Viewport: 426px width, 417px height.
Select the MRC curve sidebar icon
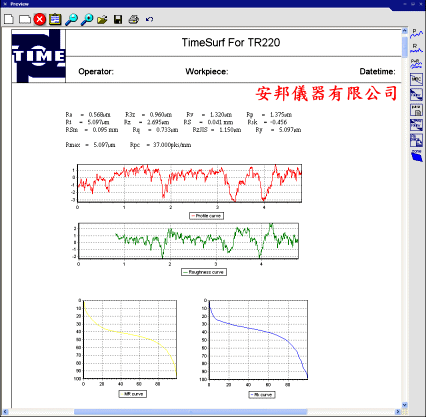(416, 79)
